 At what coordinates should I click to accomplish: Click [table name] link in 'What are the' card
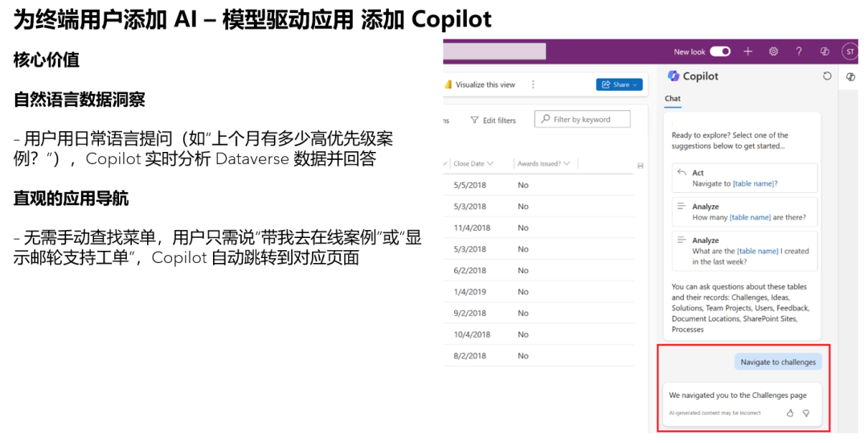coord(758,251)
